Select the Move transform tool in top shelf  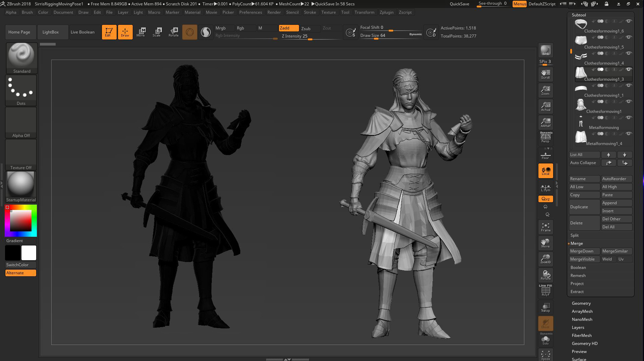pyautogui.click(x=141, y=32)
